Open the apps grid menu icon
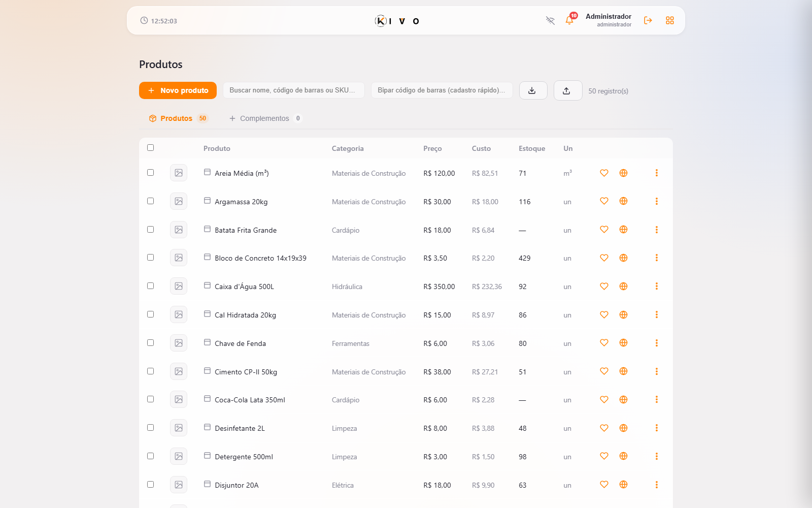 pos(670,20)
